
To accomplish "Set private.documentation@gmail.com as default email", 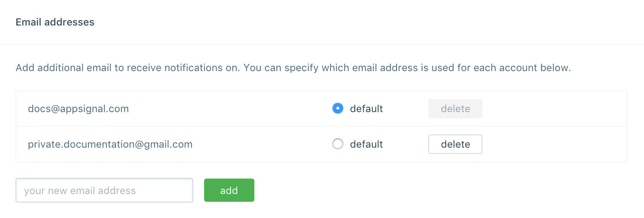I will (337, 144).
